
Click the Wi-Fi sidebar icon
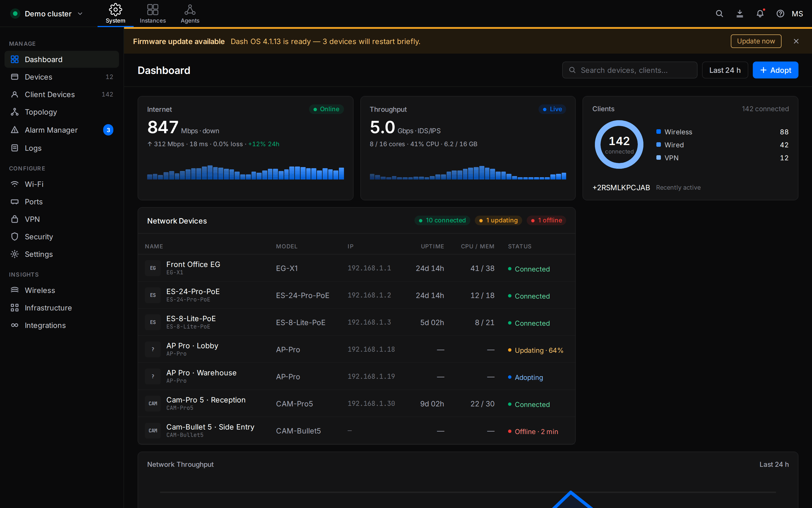pos(14,184)
